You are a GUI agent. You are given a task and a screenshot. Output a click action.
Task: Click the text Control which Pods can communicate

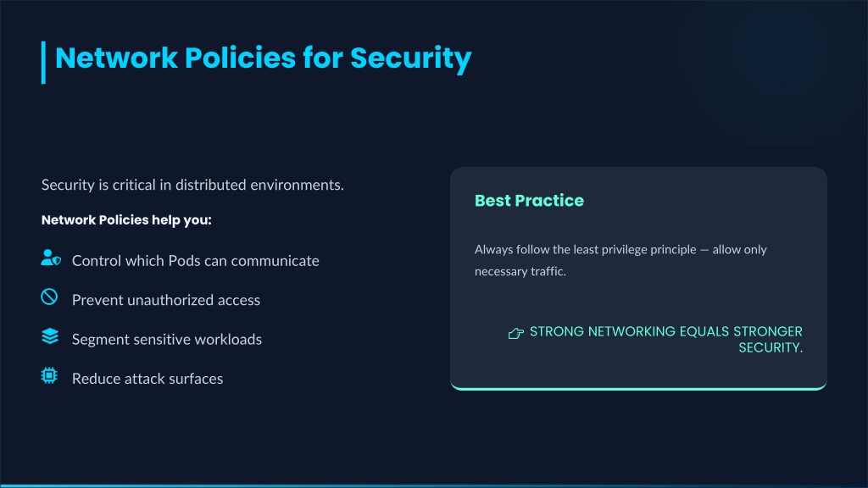click(x=196, y=261)
